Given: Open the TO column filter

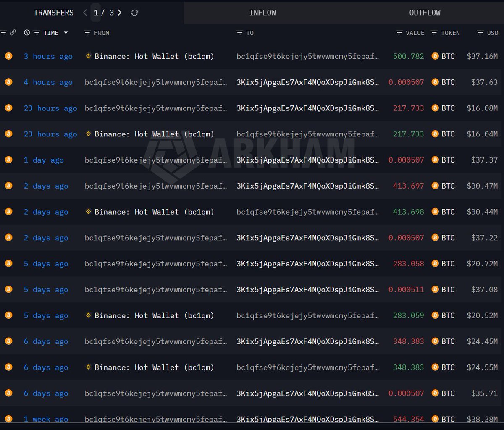Looking at the screenshot, I should point(239,33).
